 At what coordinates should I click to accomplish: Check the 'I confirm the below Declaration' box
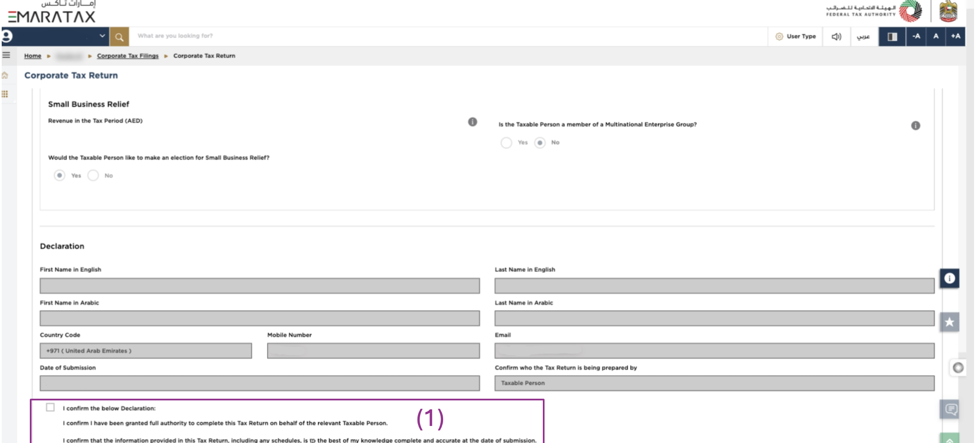click(50, 407)
